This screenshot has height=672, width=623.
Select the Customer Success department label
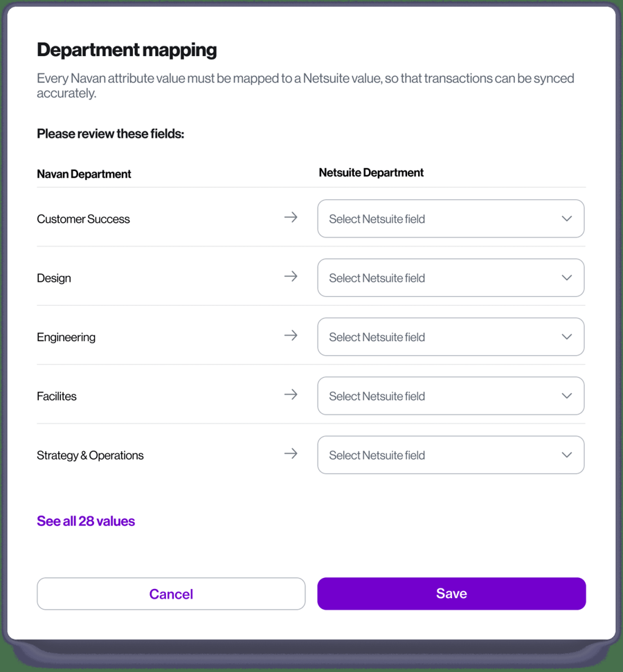point(83,219)
